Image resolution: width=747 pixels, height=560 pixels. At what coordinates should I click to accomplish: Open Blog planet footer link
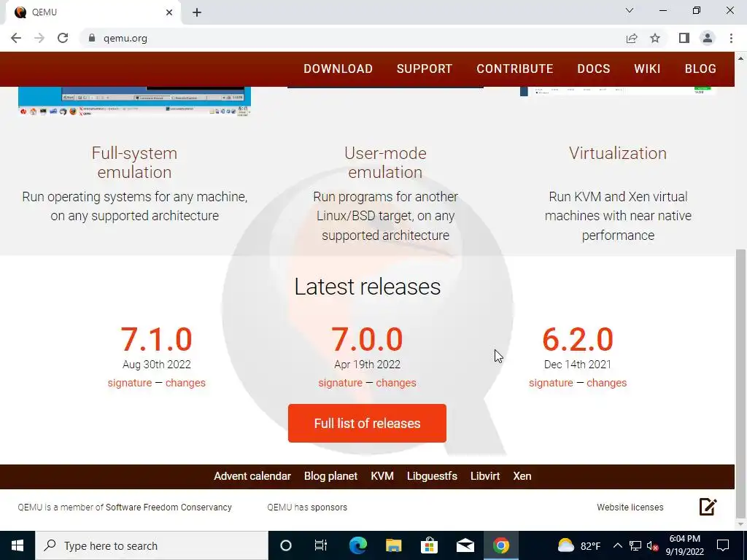pos(330,476)
